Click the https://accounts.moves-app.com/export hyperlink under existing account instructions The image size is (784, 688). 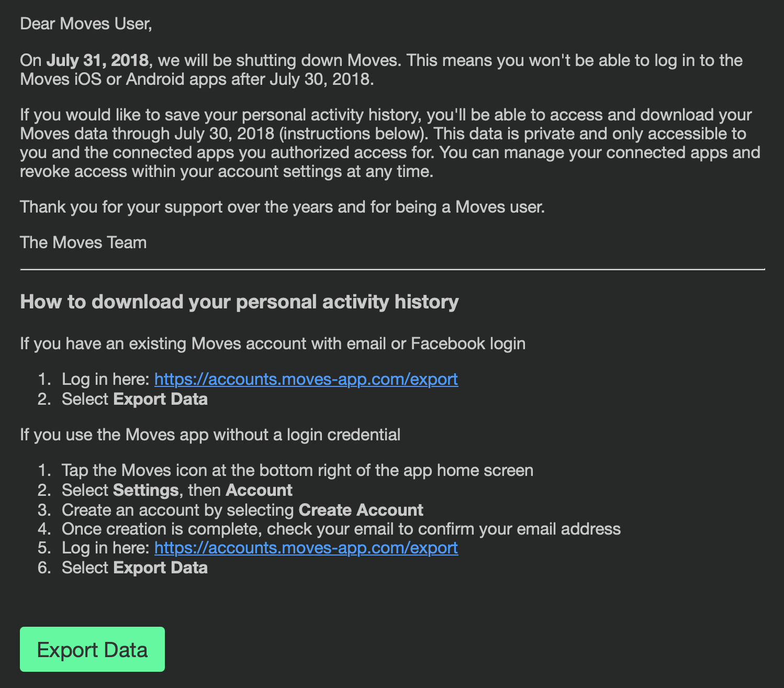coord(306,379)
